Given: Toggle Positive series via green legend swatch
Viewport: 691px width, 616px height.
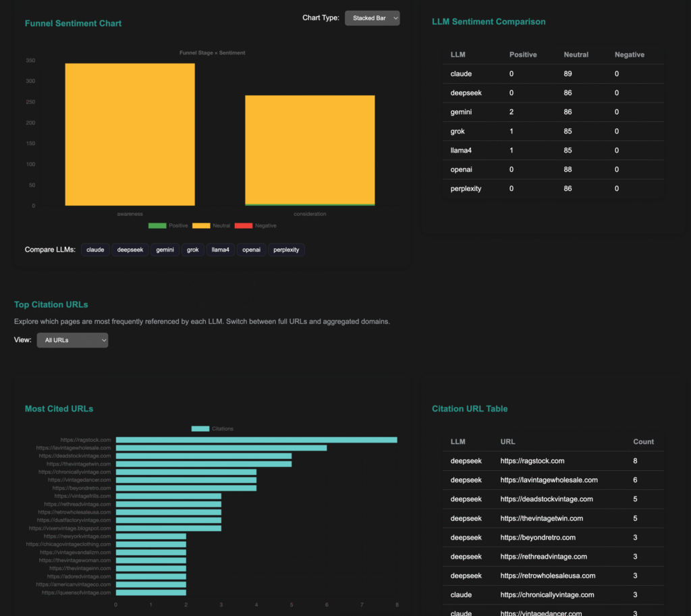Looking at the screenshot, I should [x=157, y=225].
